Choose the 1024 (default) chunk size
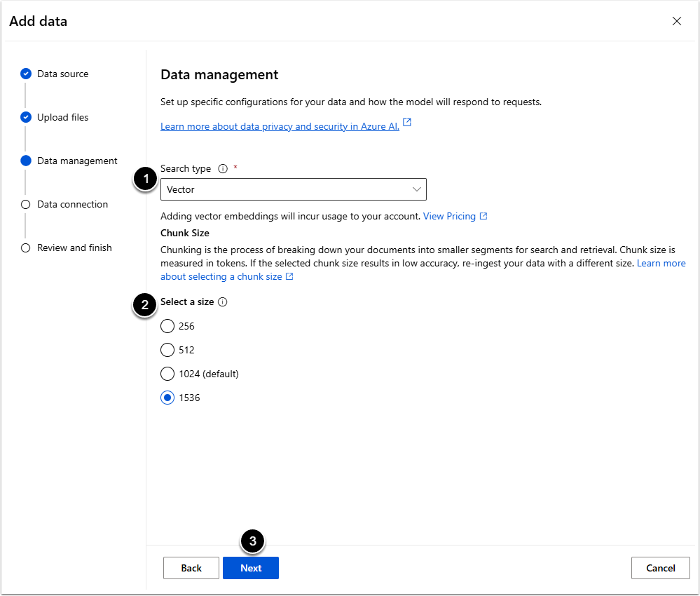Screen dimensions: 700x596 pos(167,374)
